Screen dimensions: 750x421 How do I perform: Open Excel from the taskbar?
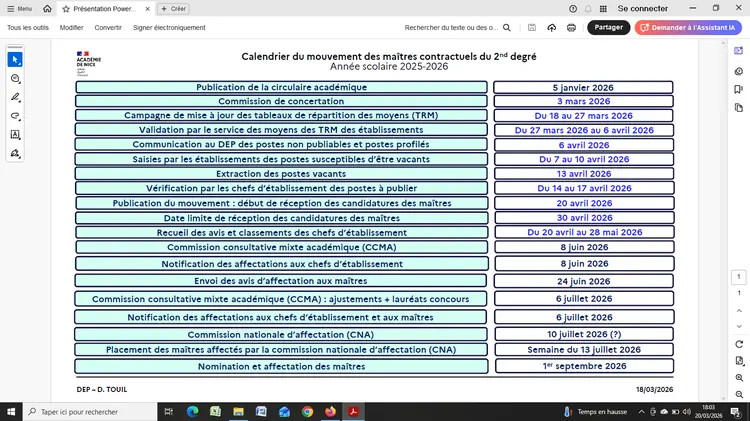coord(215,411)
